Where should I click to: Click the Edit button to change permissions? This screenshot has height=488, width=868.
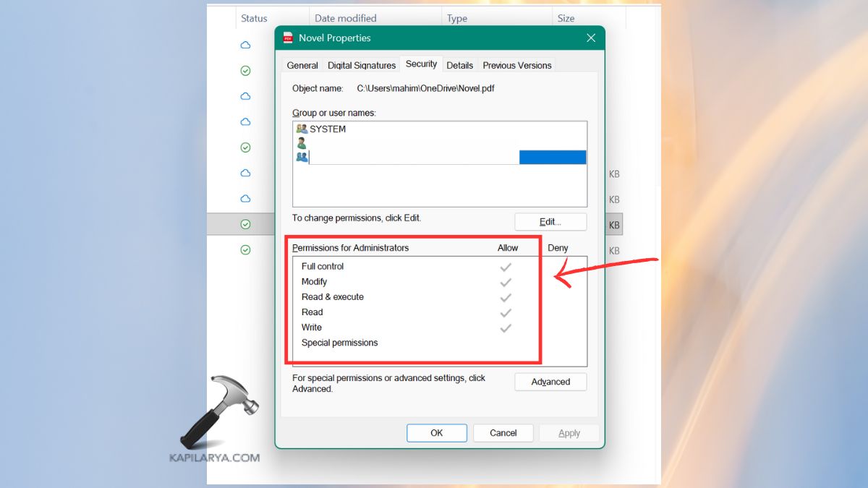[550, 221]
